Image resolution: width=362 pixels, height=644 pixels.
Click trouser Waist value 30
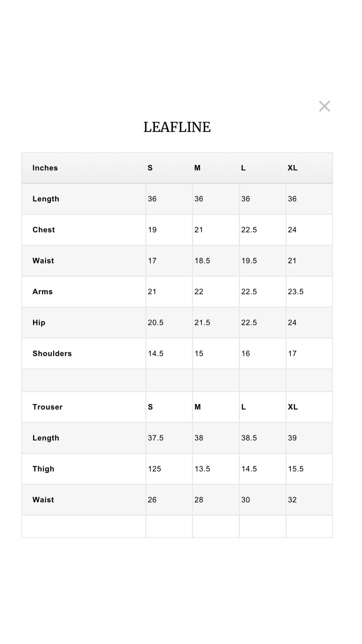[x=246, y=500]
